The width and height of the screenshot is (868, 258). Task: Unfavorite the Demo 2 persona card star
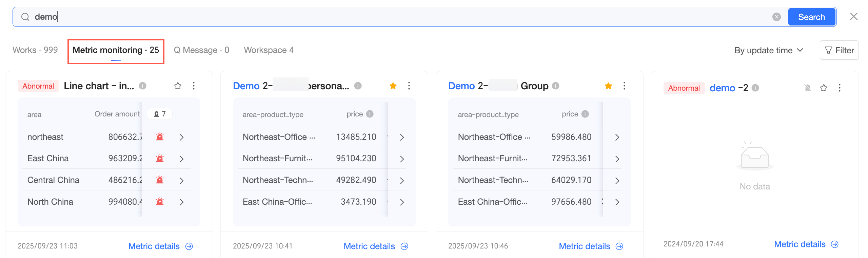point(393,86)
